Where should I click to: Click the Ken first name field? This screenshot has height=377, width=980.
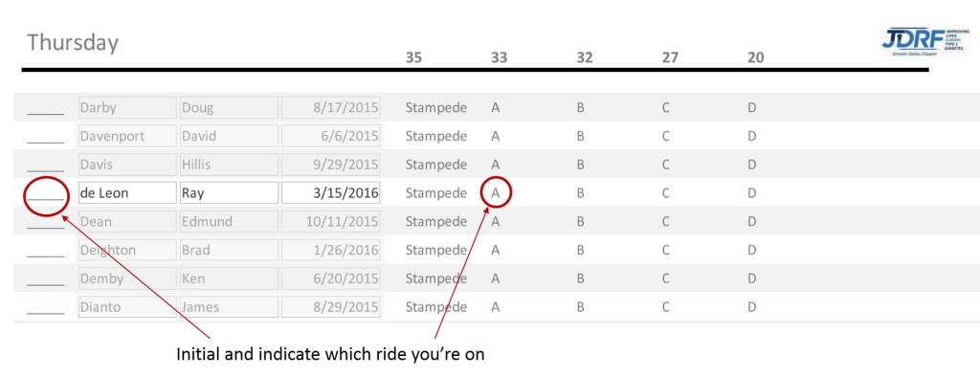[229, 278]
